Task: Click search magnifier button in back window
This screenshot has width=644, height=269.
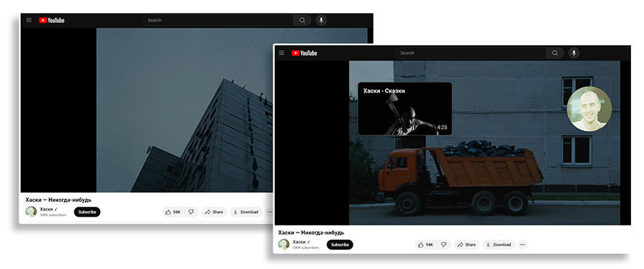Action: coord(302,20)
